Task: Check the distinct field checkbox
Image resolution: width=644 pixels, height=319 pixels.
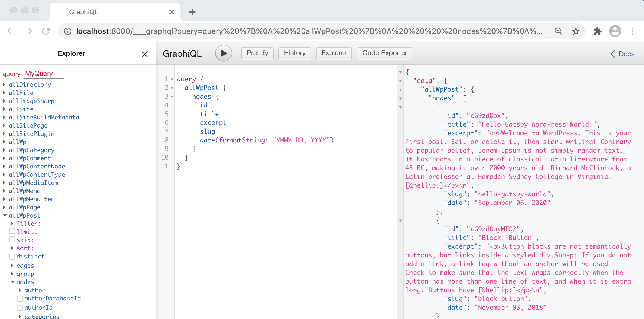Action: pos(12,256)
